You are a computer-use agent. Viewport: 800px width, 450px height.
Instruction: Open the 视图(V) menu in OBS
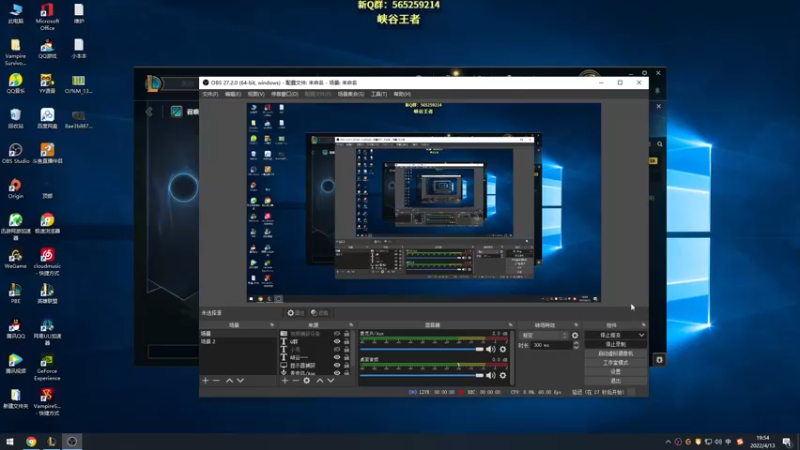coord(256,94)
